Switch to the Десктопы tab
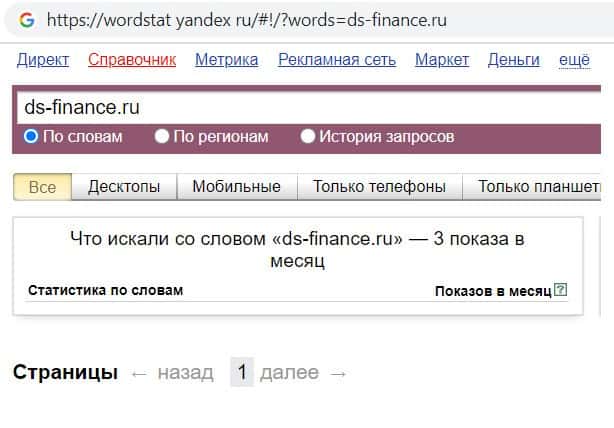The height and width of the screenshot is (428, 614). pos(124,187)
